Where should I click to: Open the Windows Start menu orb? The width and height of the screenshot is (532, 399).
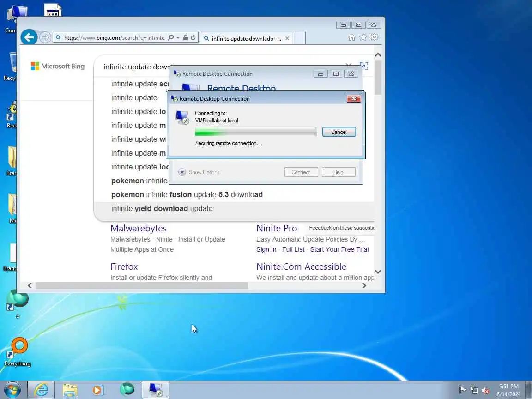tap(12, 390)
